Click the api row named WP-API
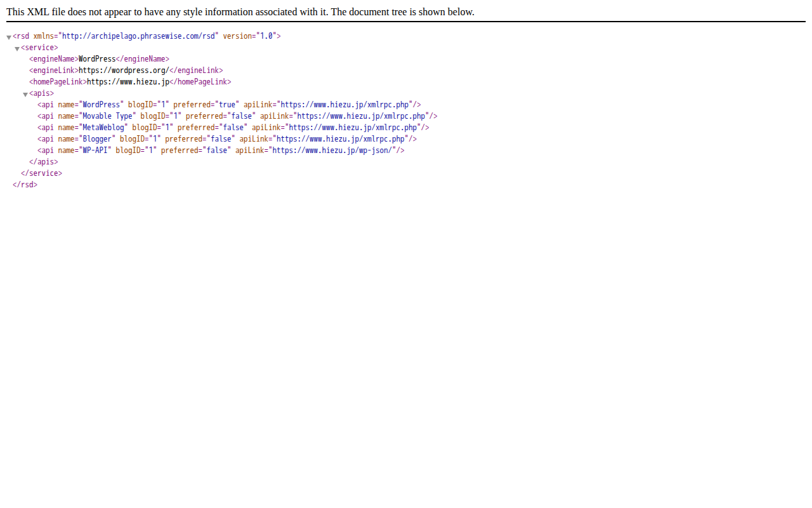 221,150
